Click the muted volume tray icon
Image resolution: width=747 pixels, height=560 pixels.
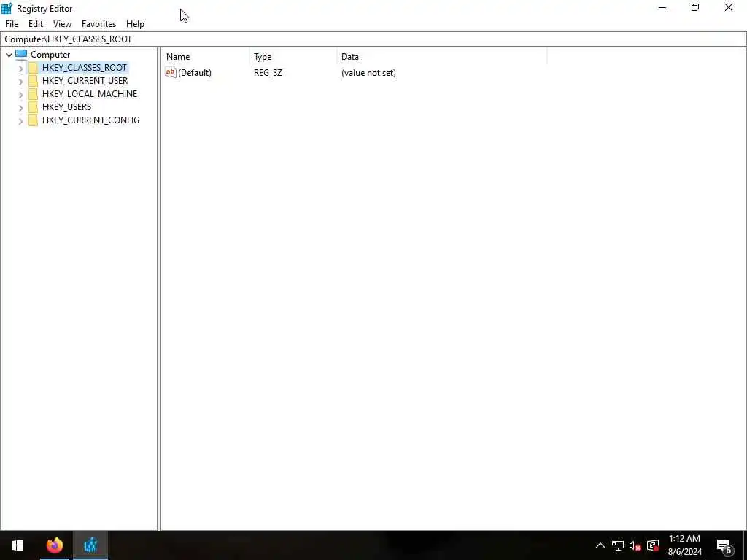click(x=635, y=545)
